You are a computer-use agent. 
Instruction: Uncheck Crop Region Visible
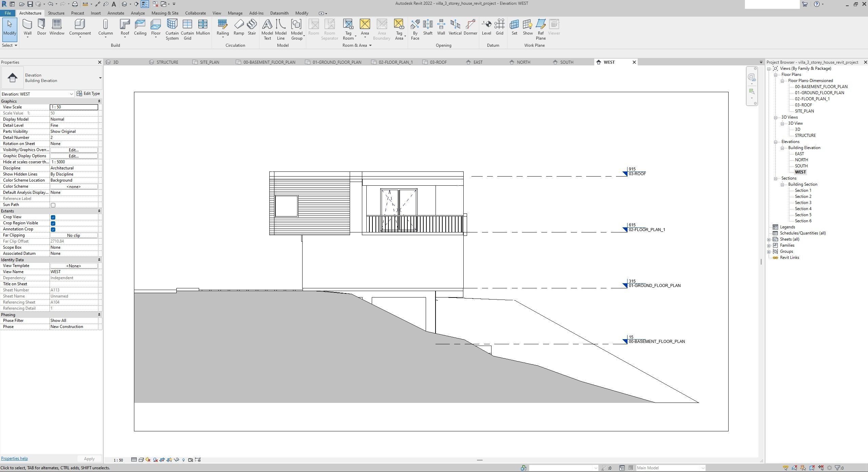point(53,223)
